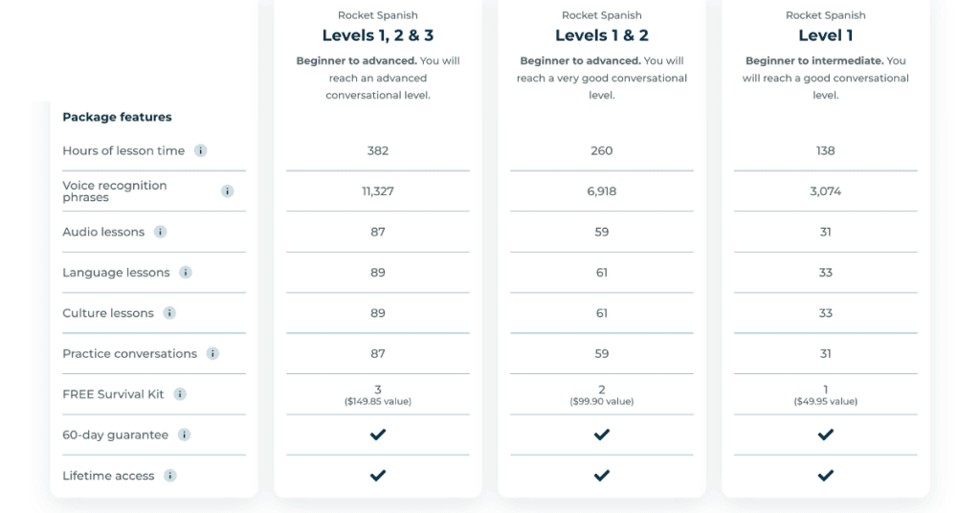The width and height of the screenshot is (980, 513).
Task: Show Practice conversations info icon details
Action: coord(212,354)
